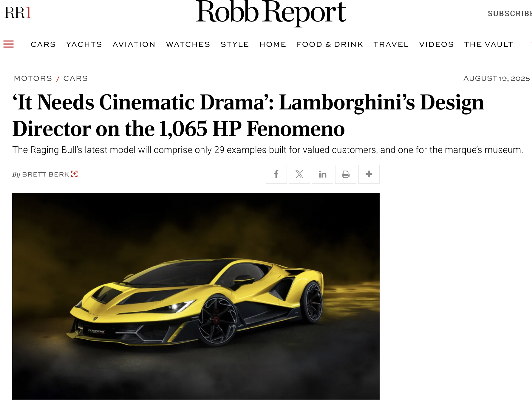Click the Cars breadcrumb link

tap(75, 78)
